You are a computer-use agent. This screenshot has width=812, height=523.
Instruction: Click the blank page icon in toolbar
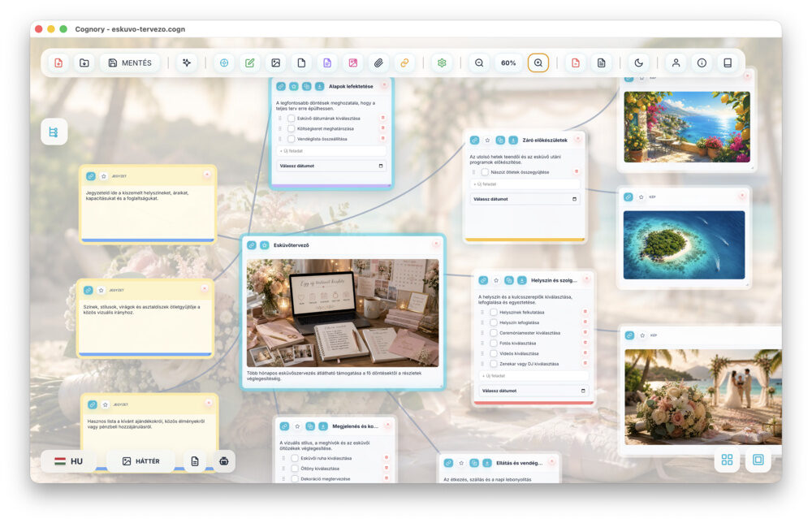[301, 63]
